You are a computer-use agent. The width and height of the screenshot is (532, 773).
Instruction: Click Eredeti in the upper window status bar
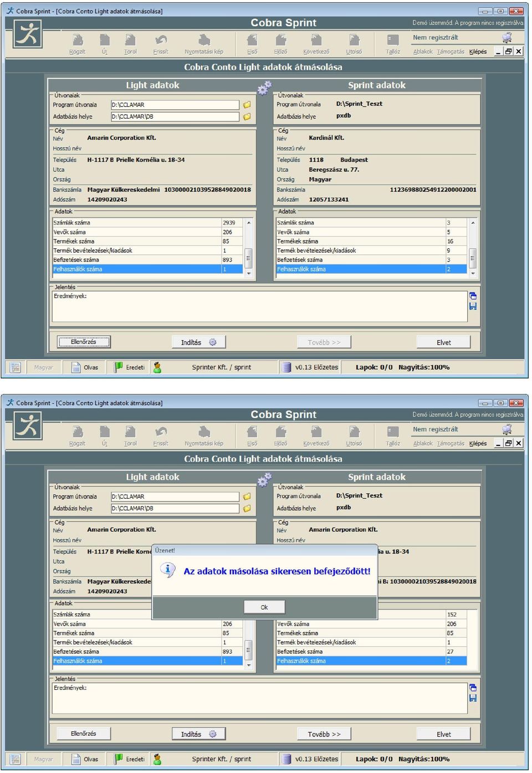point(129,367)
